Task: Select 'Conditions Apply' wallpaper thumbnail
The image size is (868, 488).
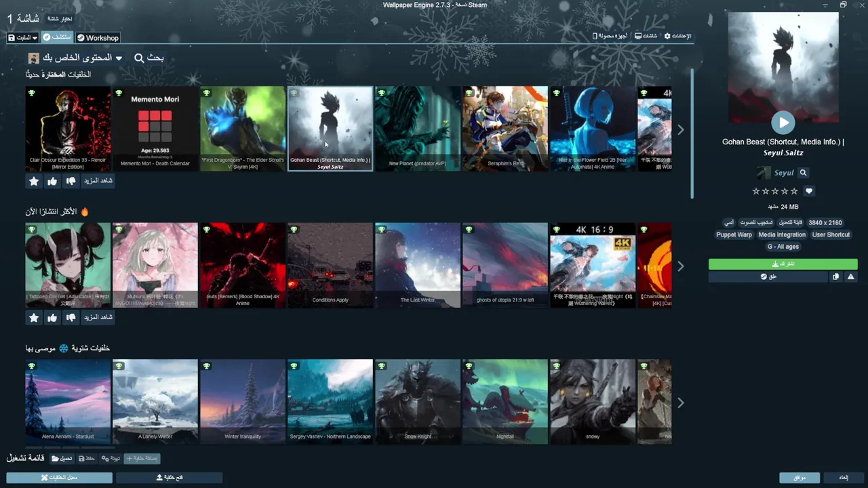Action: 330,266
